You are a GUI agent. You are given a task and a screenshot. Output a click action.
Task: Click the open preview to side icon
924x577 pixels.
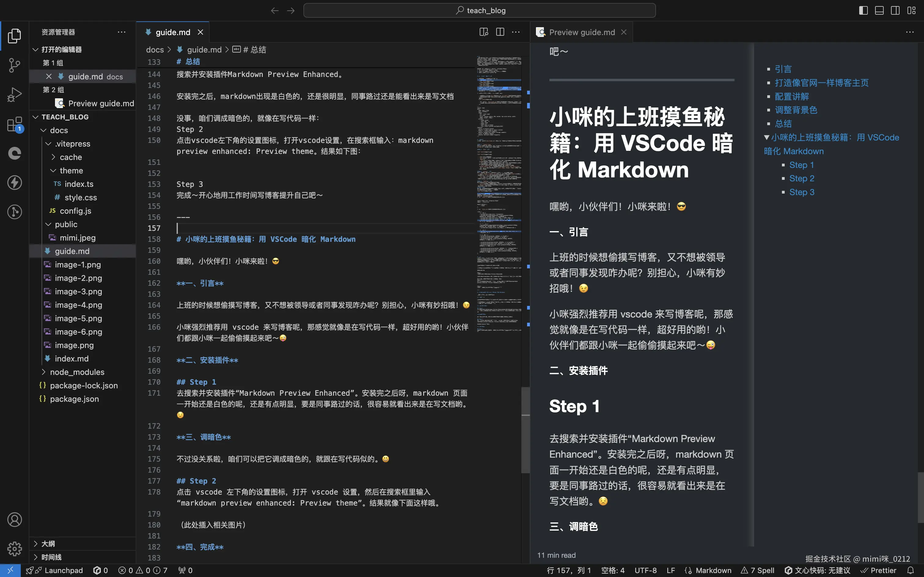coord(484,32)
